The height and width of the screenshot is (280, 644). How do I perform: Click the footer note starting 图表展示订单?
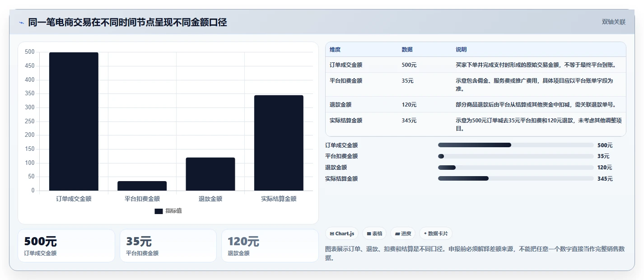pyautogui.click(x=475, y=253)
